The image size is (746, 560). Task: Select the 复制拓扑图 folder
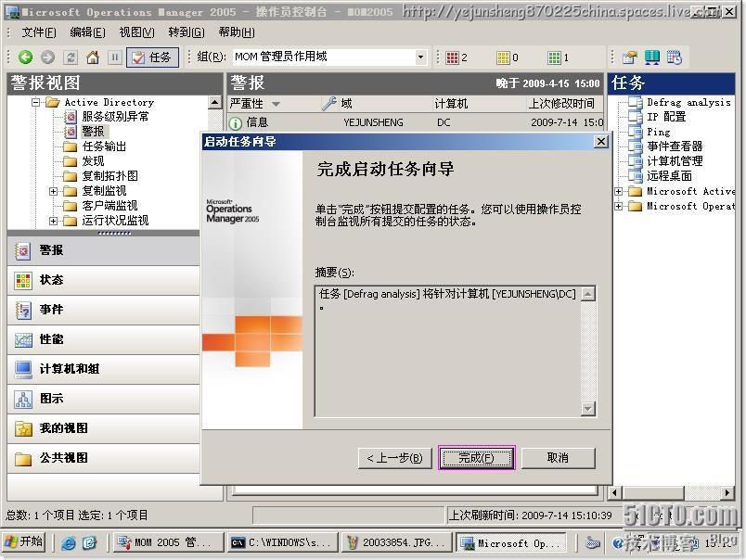(x=109, y=176)
